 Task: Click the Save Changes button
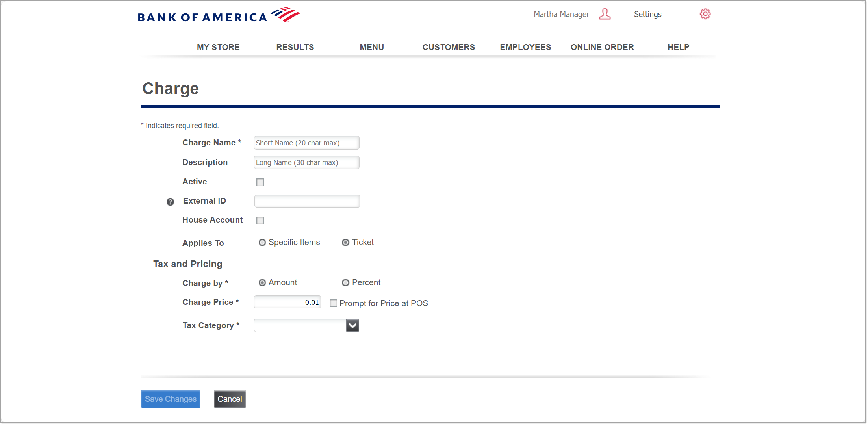click(171, 399)
